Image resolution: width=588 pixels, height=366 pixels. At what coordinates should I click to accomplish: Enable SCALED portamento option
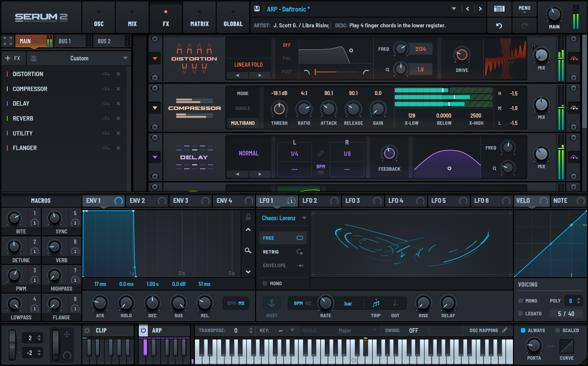point(557,330)
